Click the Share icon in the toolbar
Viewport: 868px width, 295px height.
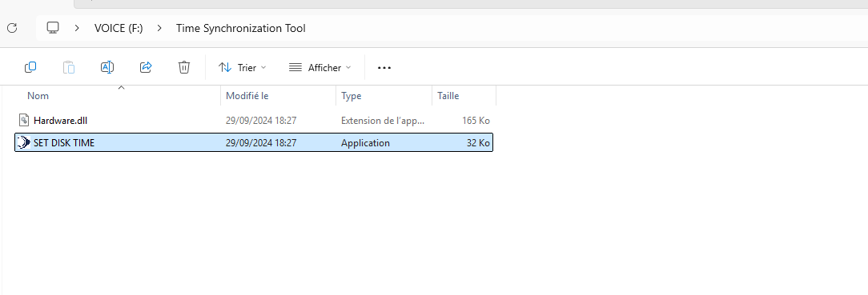click(x=146, y=67)
